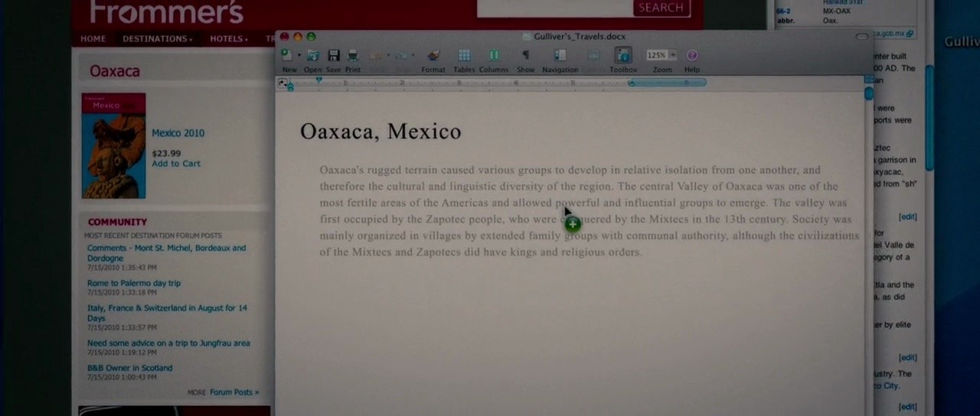
Task: Show formatting marks with paragraph symbol icon
Action: coord(525,55)
